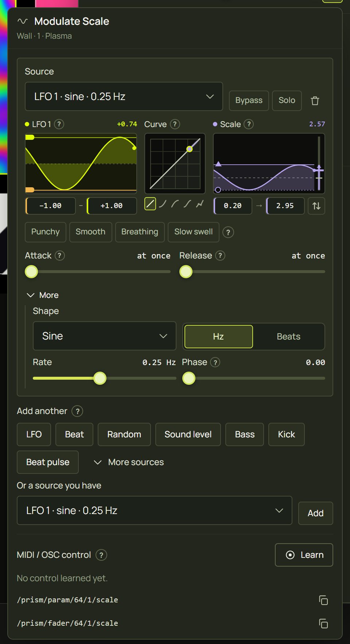The width and height of the screenshot is (350, 644).
Task: Add a Beat source
Action: click(x=74, y=434)
